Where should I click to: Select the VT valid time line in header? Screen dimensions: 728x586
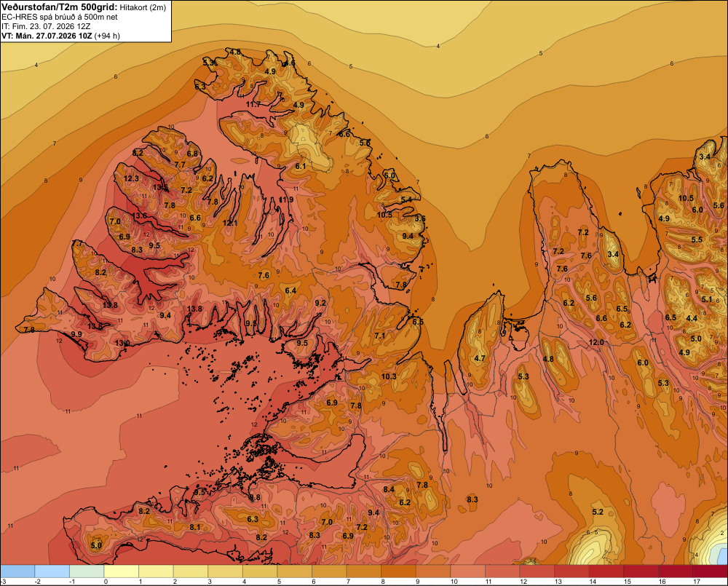click(61, 36)
